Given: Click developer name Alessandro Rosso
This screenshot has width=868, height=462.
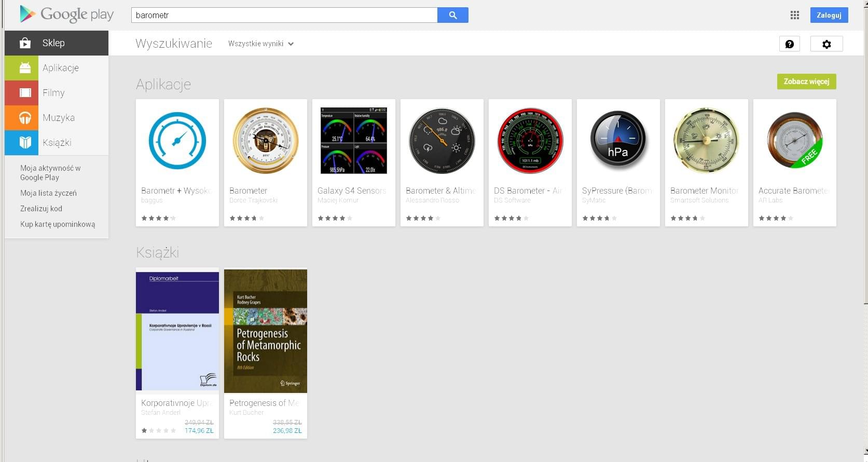Looking at the screenshot, I should tap(432, 200).
